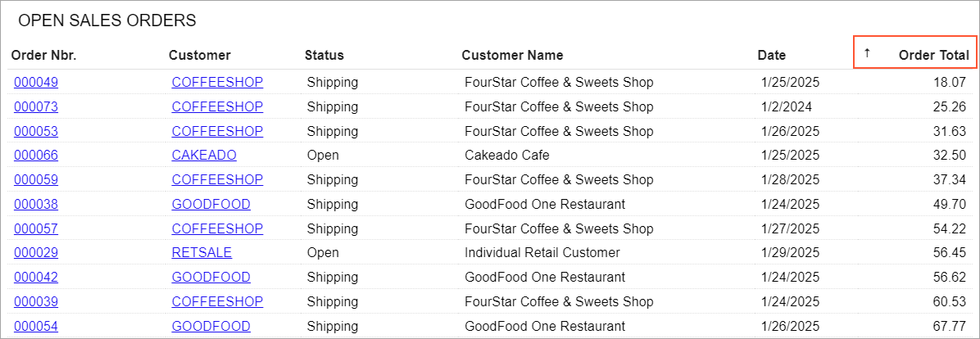Open sales order 000049
Viewport: 980px width, 339px height.
point(36,82)
